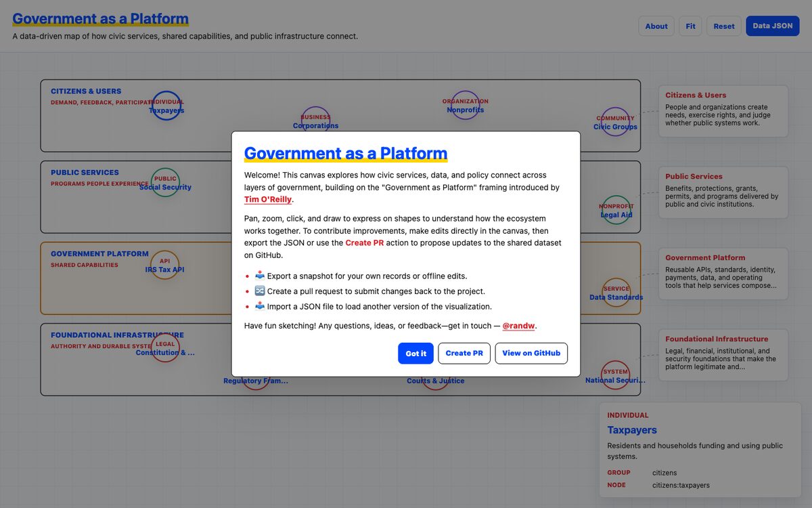Open the About button in header
Image resolution: width=812 pixels, height=508 pixels.
point(656,26)
